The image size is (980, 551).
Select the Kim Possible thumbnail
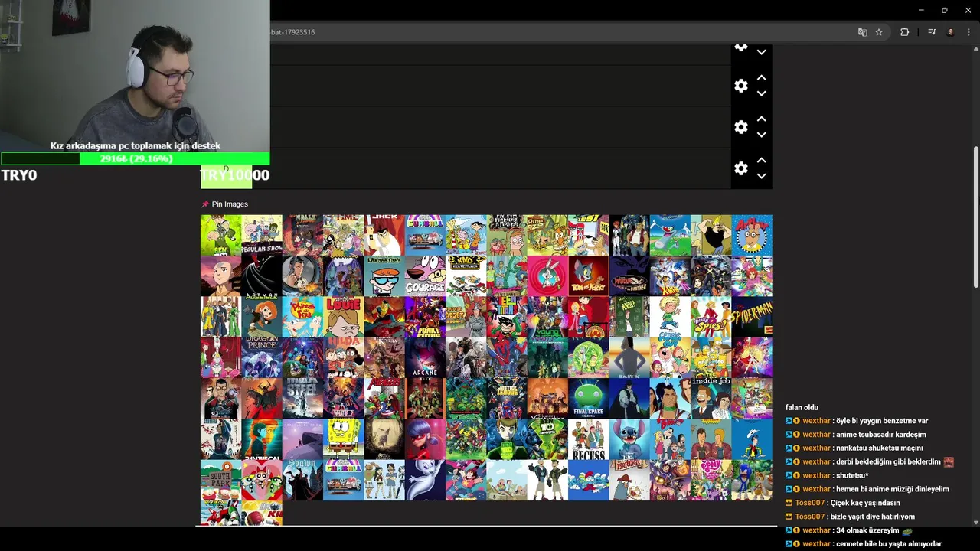pyautogui.click(x=262, y=317)
